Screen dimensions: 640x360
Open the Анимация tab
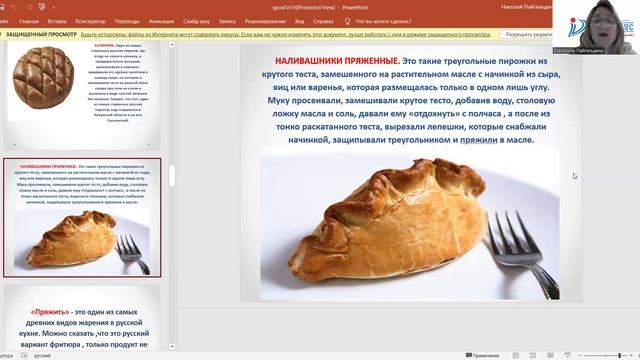pyautogui.click(x=161, y=21)
